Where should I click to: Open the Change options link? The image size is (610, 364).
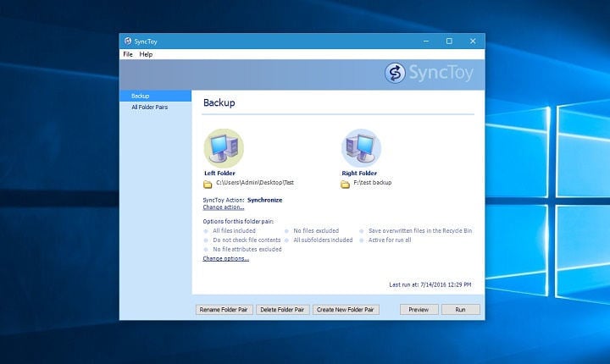point(225,259)
